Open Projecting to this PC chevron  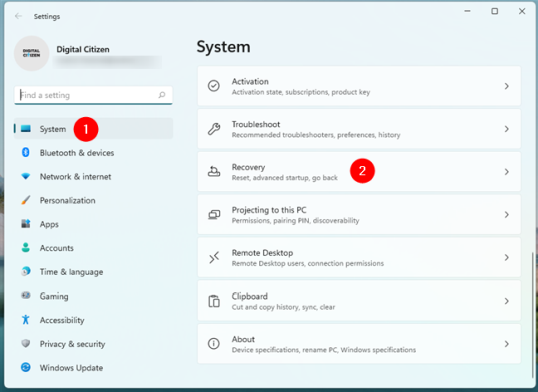click(506, 215)
